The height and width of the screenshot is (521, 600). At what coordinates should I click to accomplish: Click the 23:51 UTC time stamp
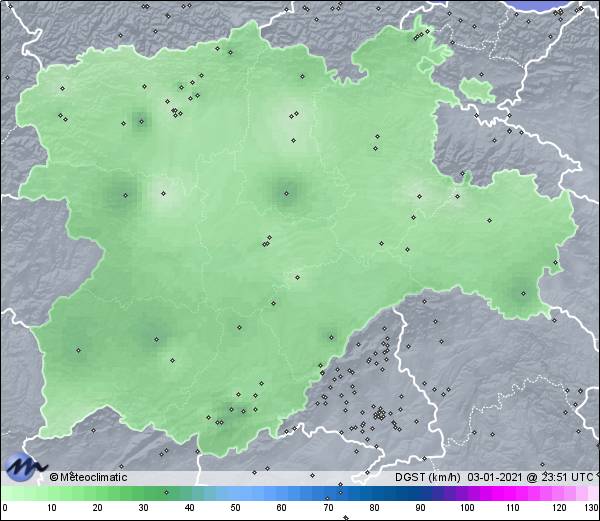pyautogui.click(x=567, y=477)
